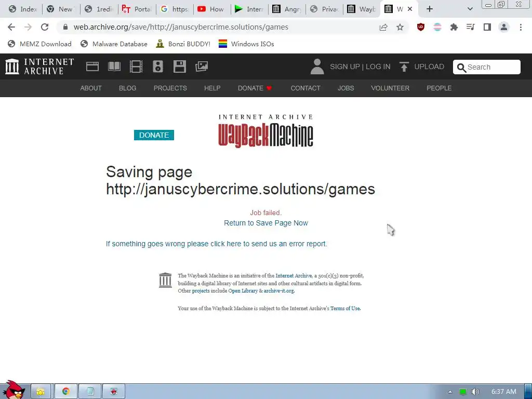Switch to the Index tab
Viewport: 532px width, 399px height.
(x=23, y=9)
